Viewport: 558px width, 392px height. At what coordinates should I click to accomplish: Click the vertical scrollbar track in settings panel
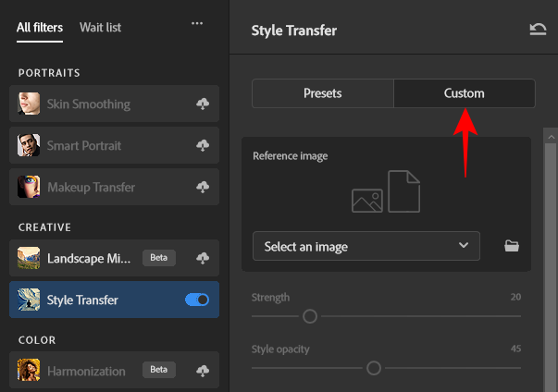(x=551, y=266)
